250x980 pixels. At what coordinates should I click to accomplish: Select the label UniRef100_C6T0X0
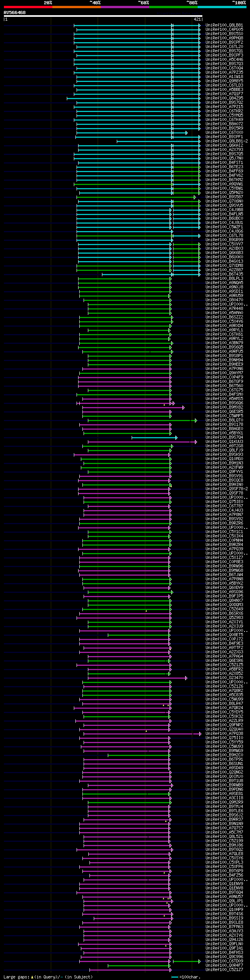click(224, 132)
